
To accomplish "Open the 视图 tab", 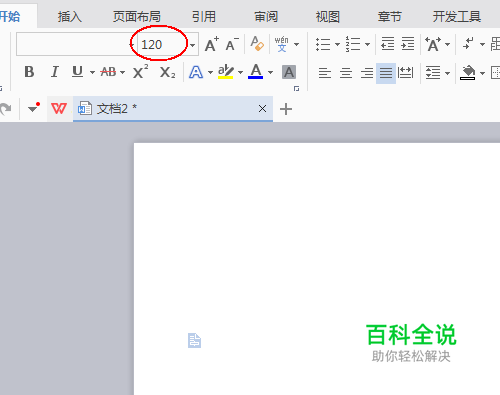I will pyautogui.click(x=328, y=16).
